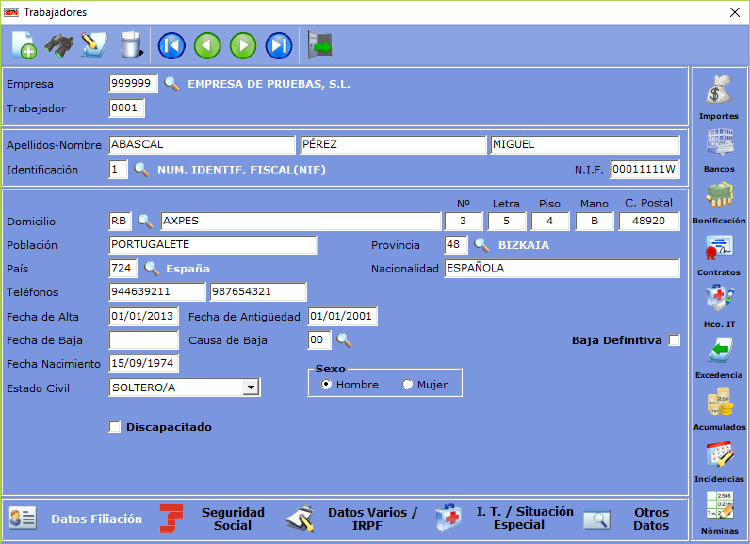Viewport: 750px width, 544px height.
Task: Click the Identificación lookup magnifier
Action: (x=141, y=169)
